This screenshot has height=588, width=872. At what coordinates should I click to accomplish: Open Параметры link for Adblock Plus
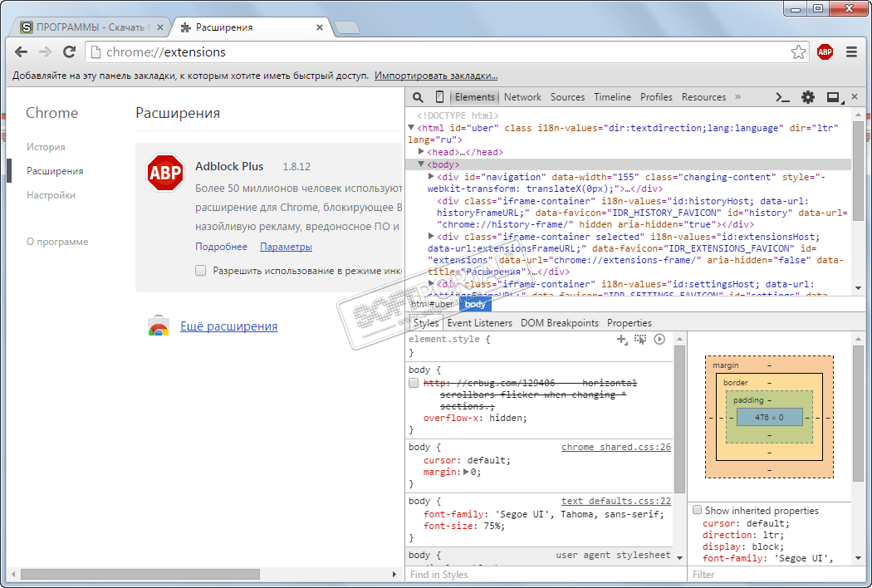click(x=286, y=247)
